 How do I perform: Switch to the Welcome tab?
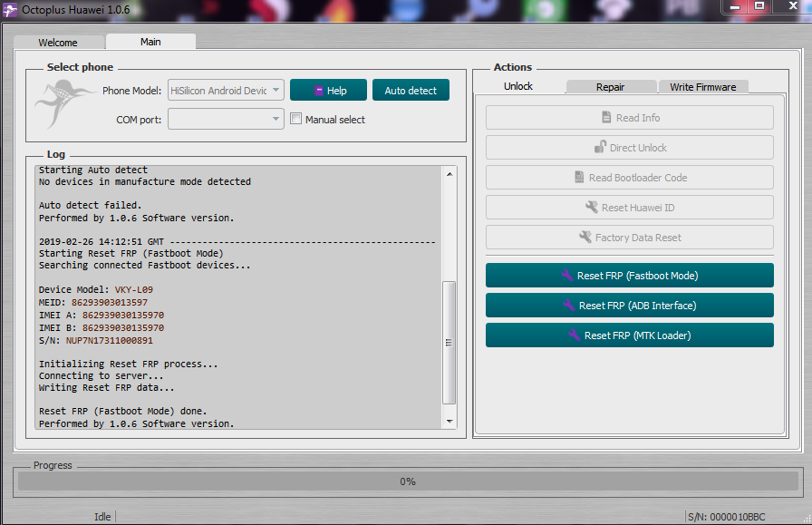click(x=58, y=43)
